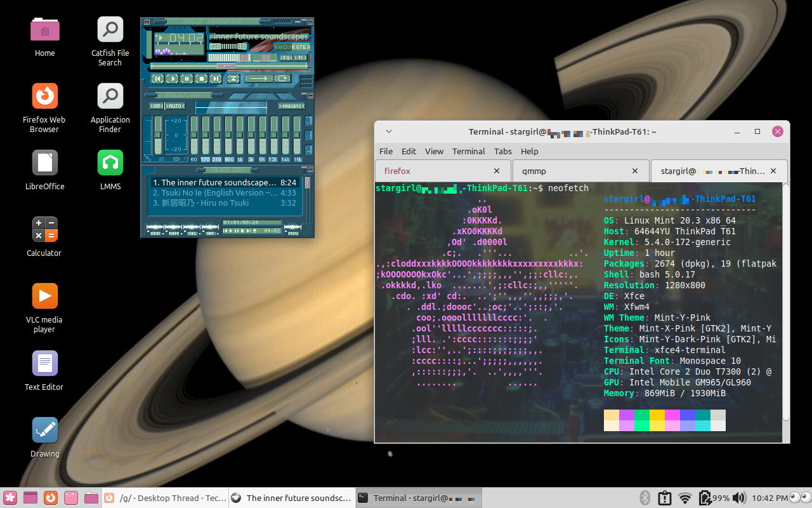Select playlist track 2 Tsuki No Ie
This screenshot has width=812, height=508.
click(225, 192)
